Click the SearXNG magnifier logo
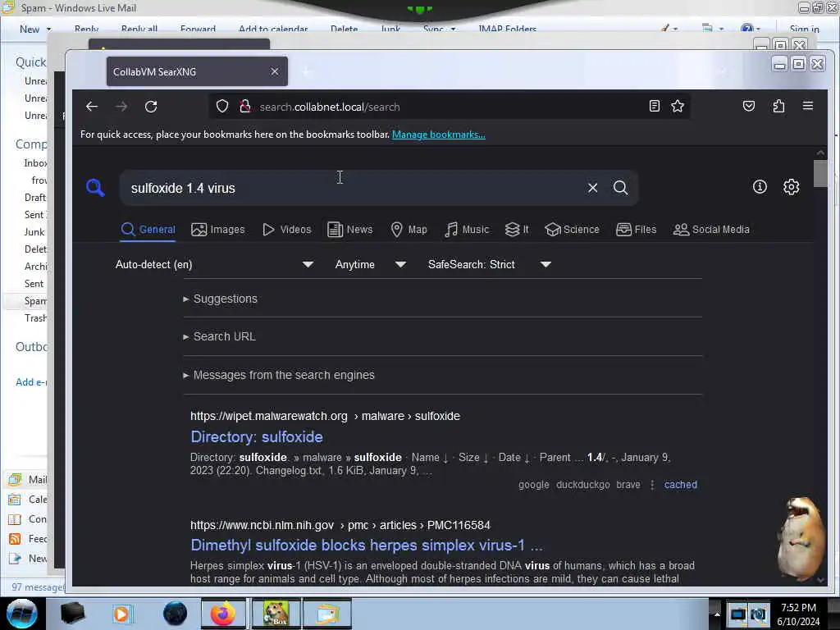840x630 pixels. click(95, 188)
